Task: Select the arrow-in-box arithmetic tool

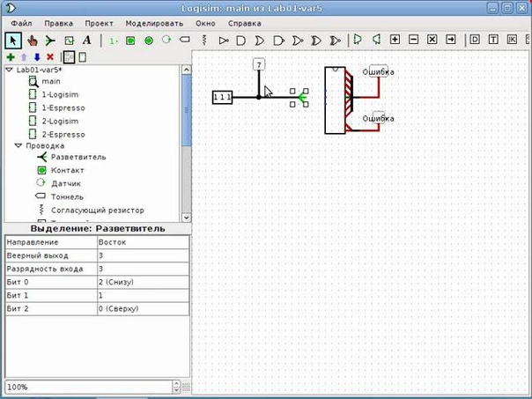Action: point(451,40)
